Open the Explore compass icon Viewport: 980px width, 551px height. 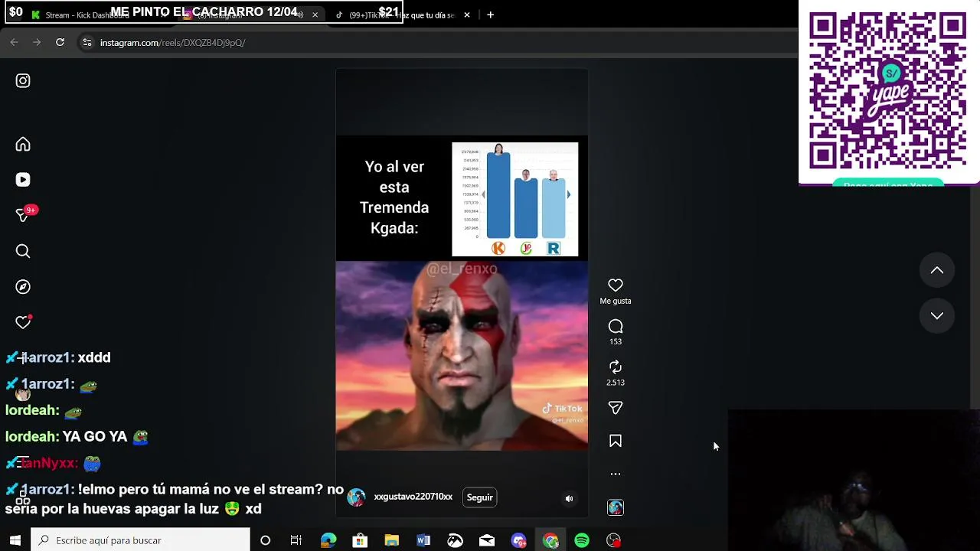(23, 287)
